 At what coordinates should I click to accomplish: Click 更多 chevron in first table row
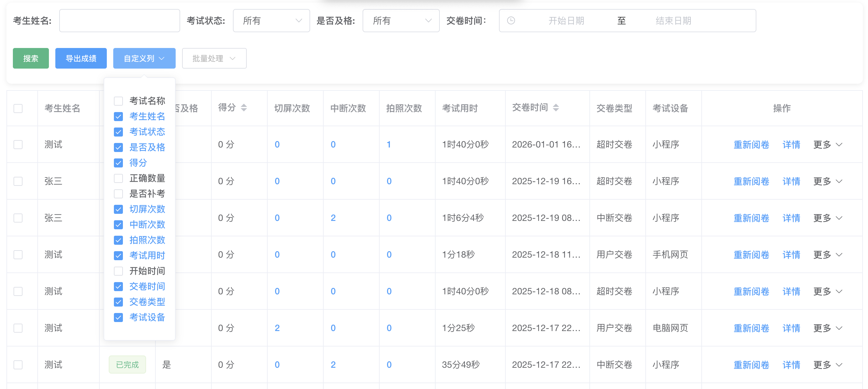pos(839,145)
